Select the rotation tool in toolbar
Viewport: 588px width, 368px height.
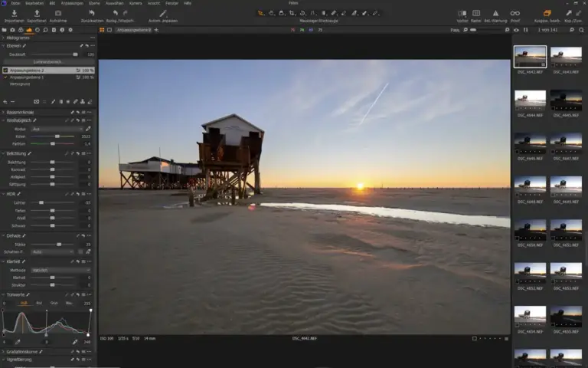pos(302,13)
